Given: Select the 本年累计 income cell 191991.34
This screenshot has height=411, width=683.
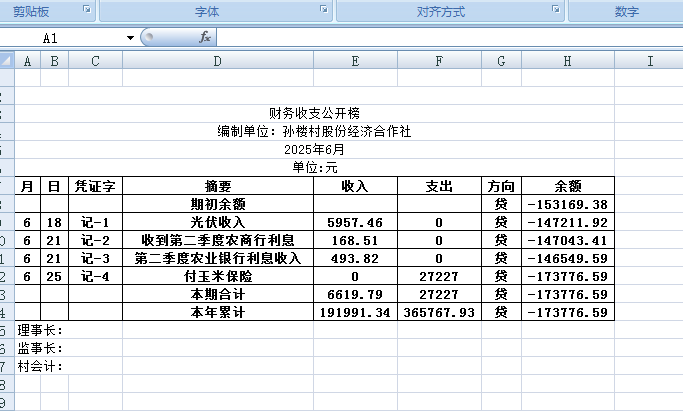Looking at the screenshot, I should pyautogui.click(x=355, y=312).
